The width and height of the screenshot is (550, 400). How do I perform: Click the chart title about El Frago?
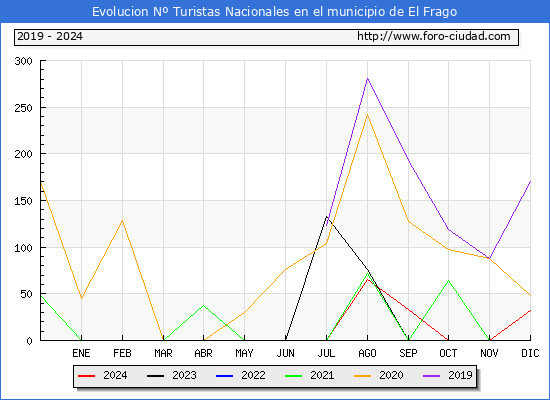click(275, 12)
